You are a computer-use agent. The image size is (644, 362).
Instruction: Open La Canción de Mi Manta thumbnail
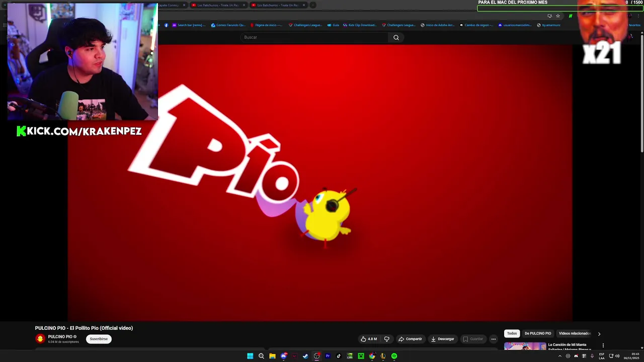(525, 346)
